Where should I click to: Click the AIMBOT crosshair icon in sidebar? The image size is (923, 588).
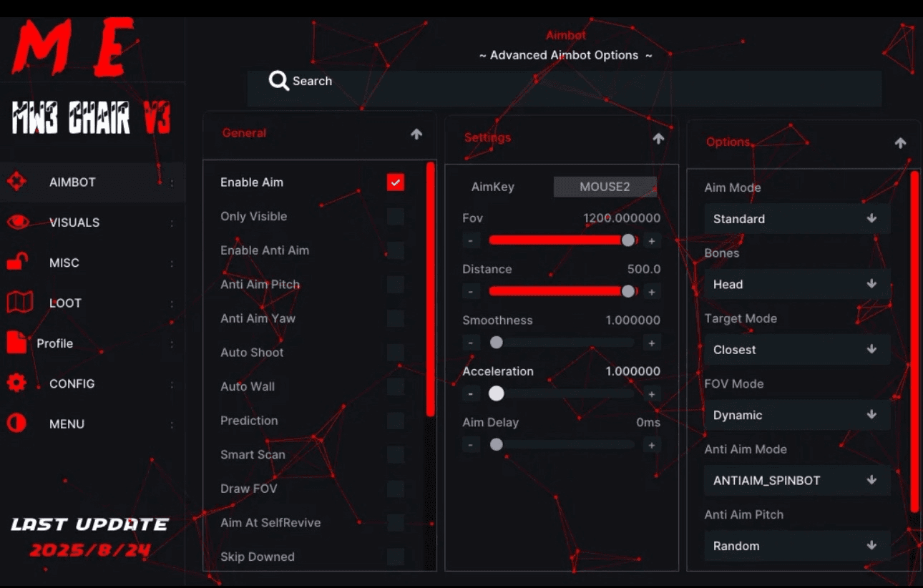16,182
